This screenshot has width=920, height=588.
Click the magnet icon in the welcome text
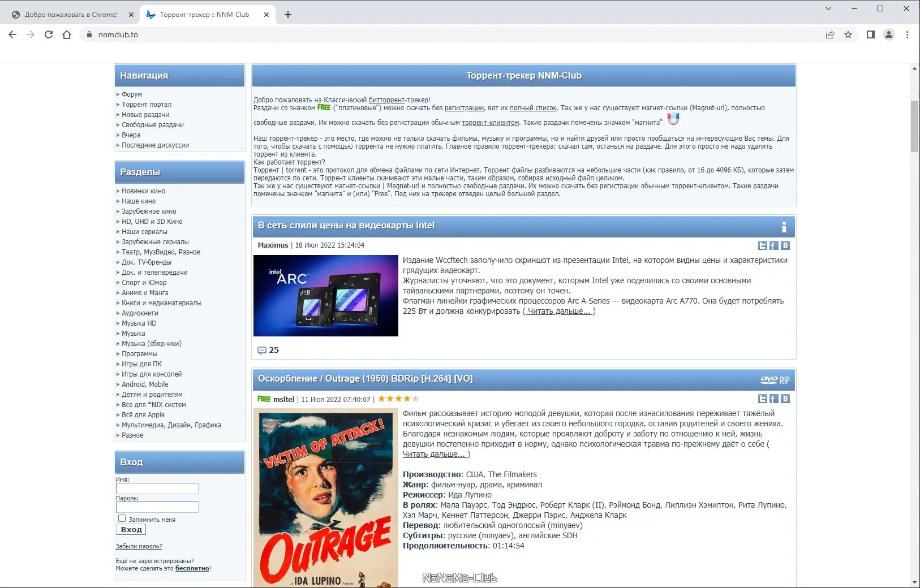coord(673,119)
